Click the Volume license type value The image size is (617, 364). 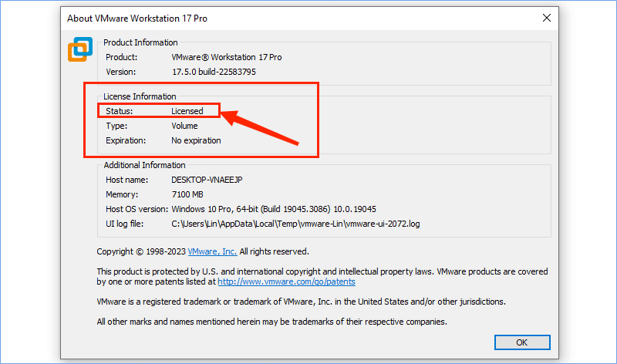pyautogui.click(x=184, y=126)
